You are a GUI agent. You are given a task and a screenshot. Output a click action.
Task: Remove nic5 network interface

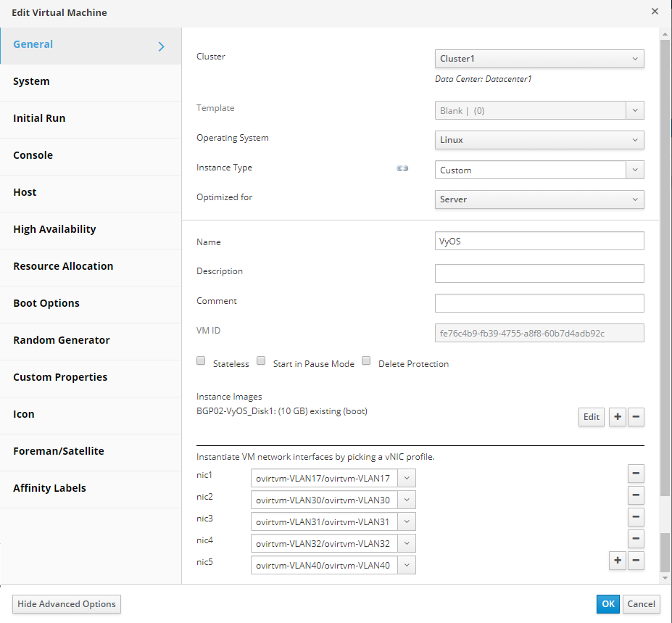click(x=636, y=560)
